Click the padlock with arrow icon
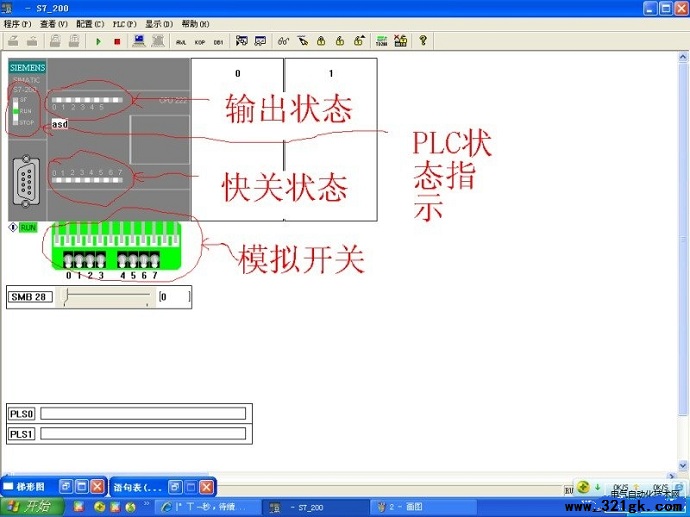 [x=359, y=41]
